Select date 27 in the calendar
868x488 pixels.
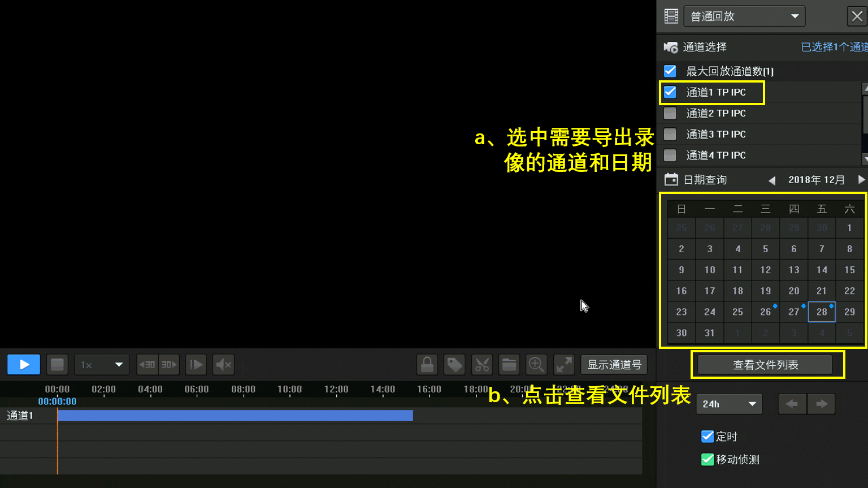point(793,312)
